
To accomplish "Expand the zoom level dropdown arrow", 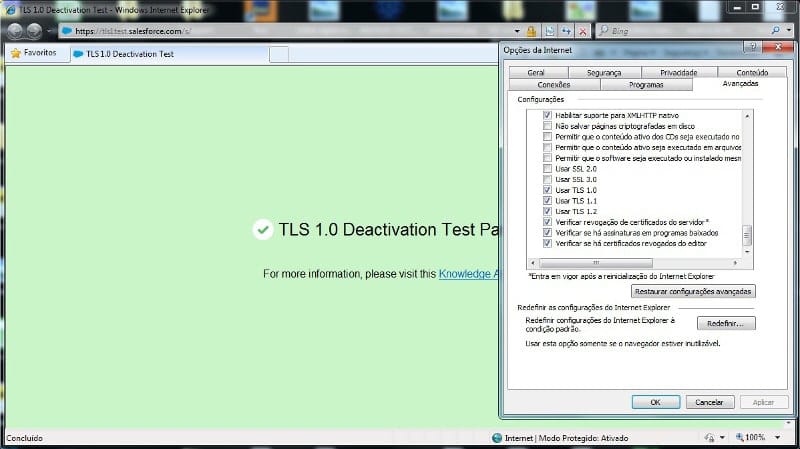I will tap(778, 437).
